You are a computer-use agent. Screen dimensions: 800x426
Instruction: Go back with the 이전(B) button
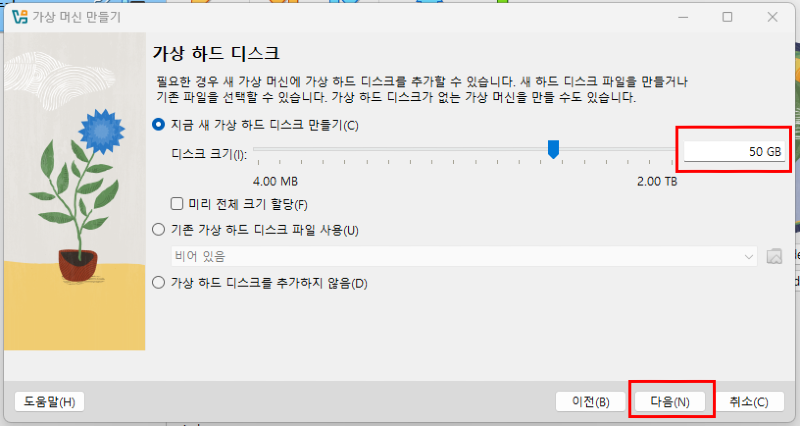[590, 402]
